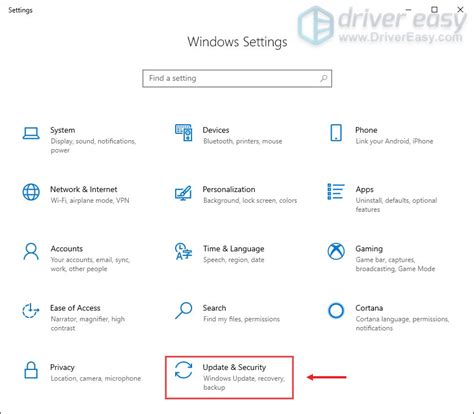474x414 pixels.
Task: Go to Search settings heading
Action: (x=214, y=308)
